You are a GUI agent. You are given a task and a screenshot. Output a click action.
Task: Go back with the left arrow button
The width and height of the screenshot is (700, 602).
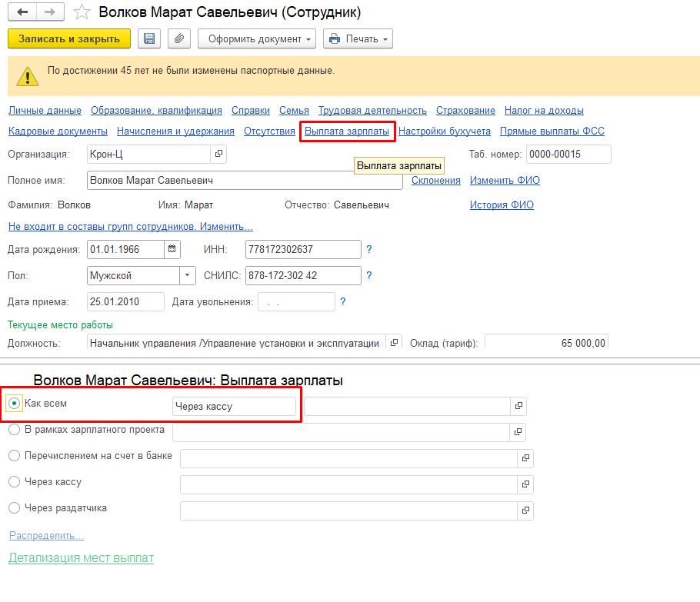click(x=22, y=12)
